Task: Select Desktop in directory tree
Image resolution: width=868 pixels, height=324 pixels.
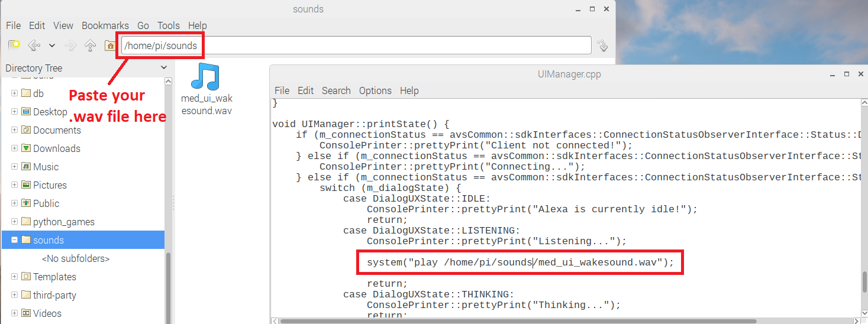Action: tap(50, 112)
